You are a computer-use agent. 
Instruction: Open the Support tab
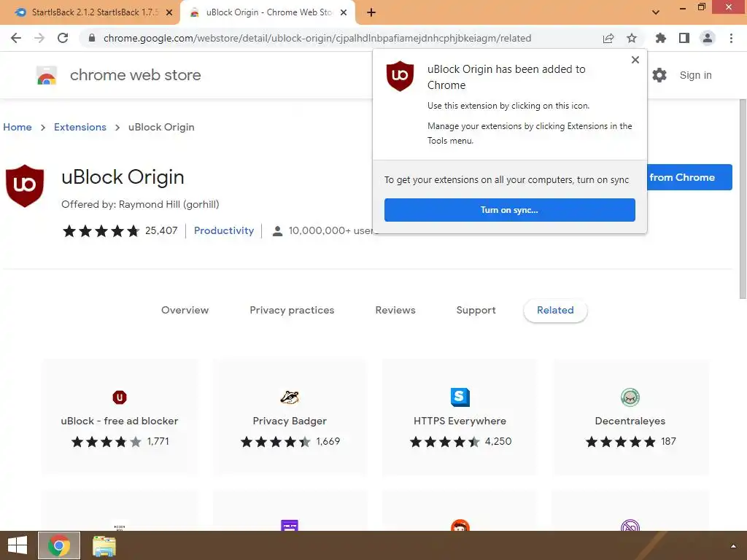[x=476, y=310]
